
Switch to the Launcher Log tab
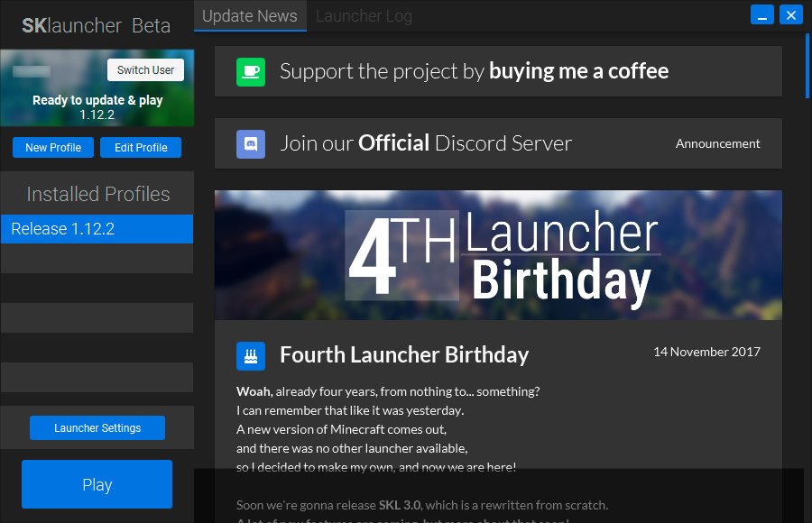point(364,16)
